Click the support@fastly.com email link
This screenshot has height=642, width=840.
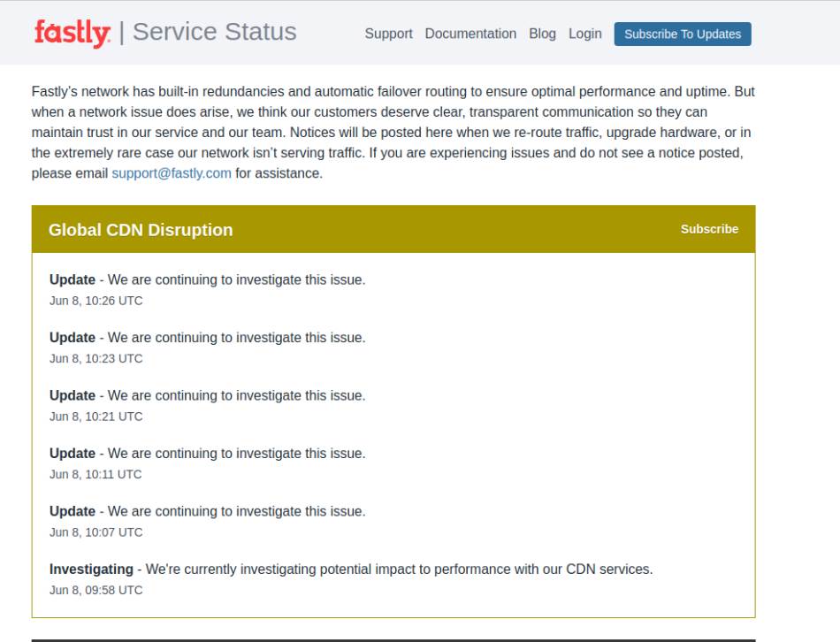pyautogui.click(x=172, y=173)
